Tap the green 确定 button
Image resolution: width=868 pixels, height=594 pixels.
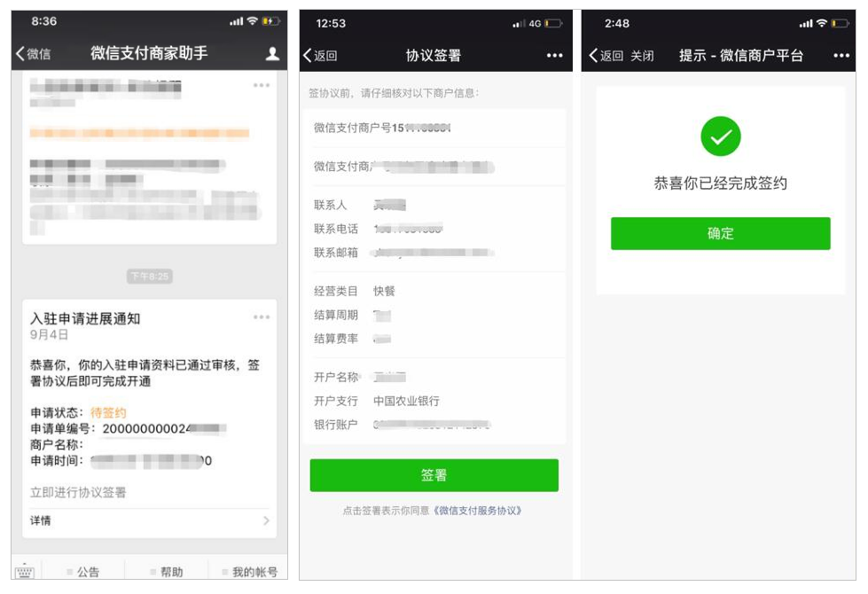pyautogui.click(x=720, y=233)
